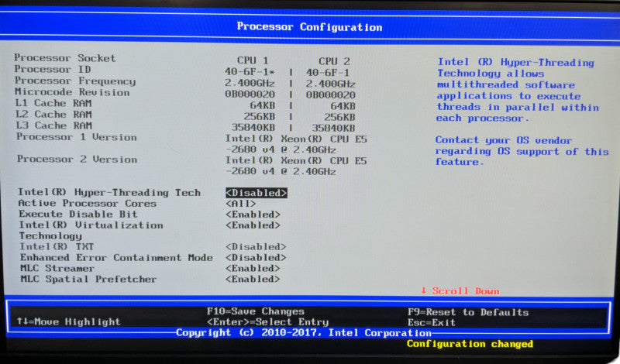
Task: Click the Configuration changed status message
Action: coord(470,344)
